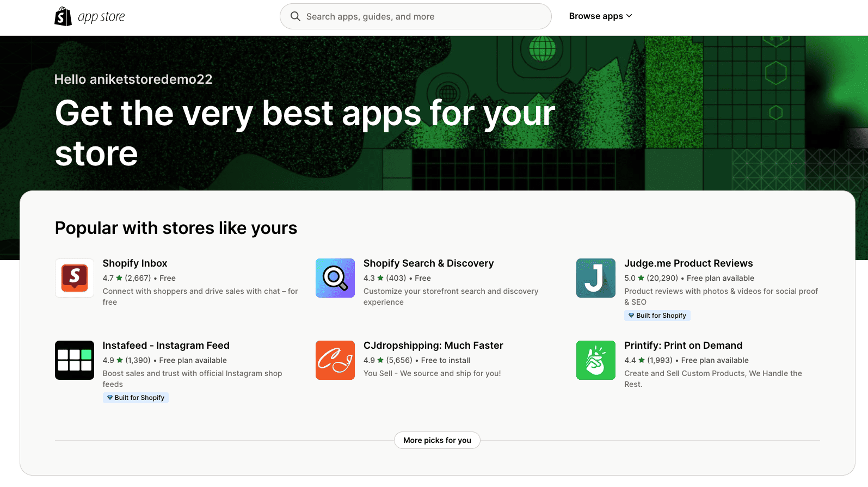Click the Shopify Inbox 4.7 rating star
Screen dimensions: 868x487
(x=119, y=278)
